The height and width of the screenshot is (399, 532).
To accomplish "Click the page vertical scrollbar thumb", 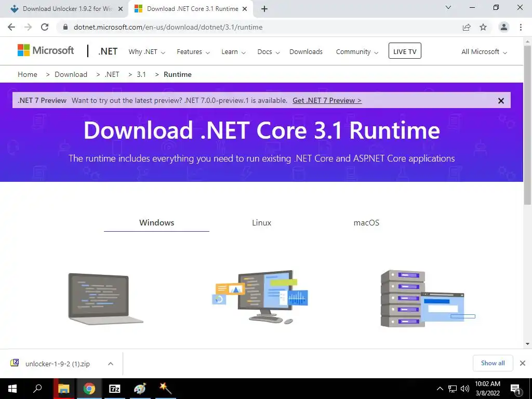I will pos(528,125).
